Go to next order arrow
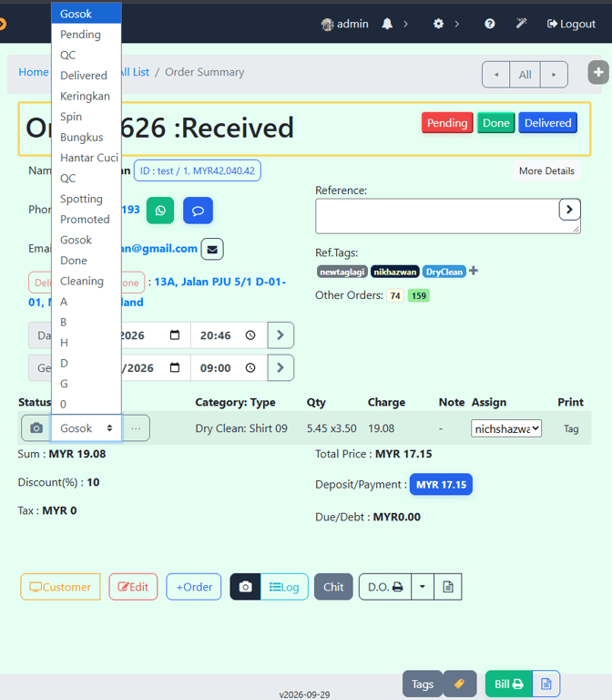The width and height of the screenshot is (612, 700). [554, 75]
